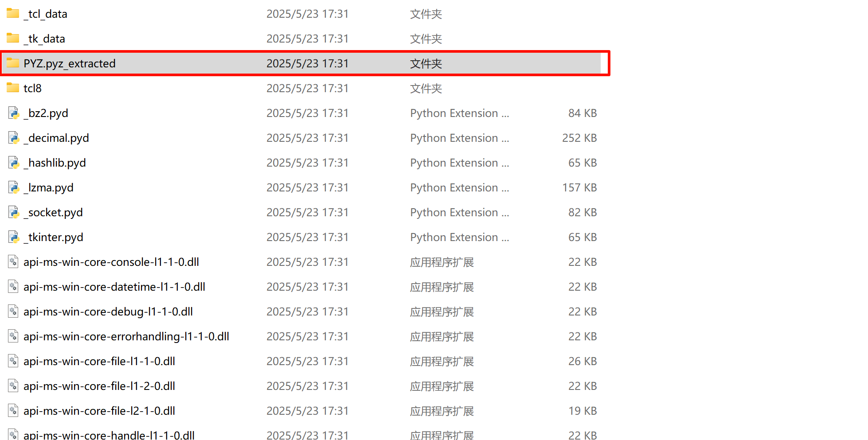This screenshot has height=440, width=868.
Task: Select the _decimal.pyd file icon
Action: point(13,138)
